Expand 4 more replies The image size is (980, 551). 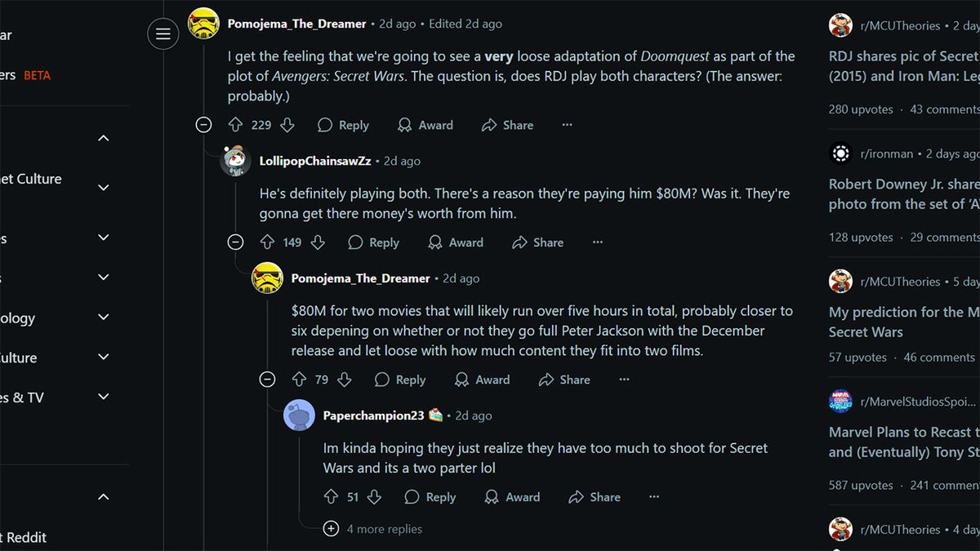(x=331, y=529)
